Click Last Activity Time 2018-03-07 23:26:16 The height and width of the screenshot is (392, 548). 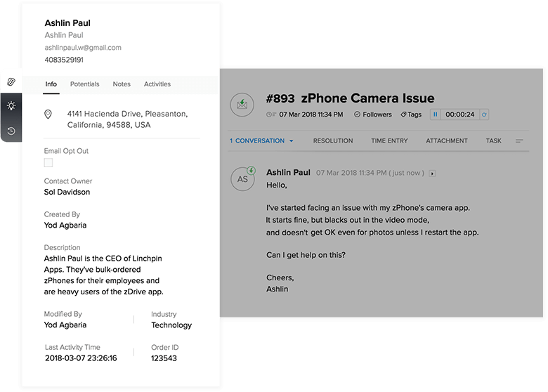(x=81, y=358)
